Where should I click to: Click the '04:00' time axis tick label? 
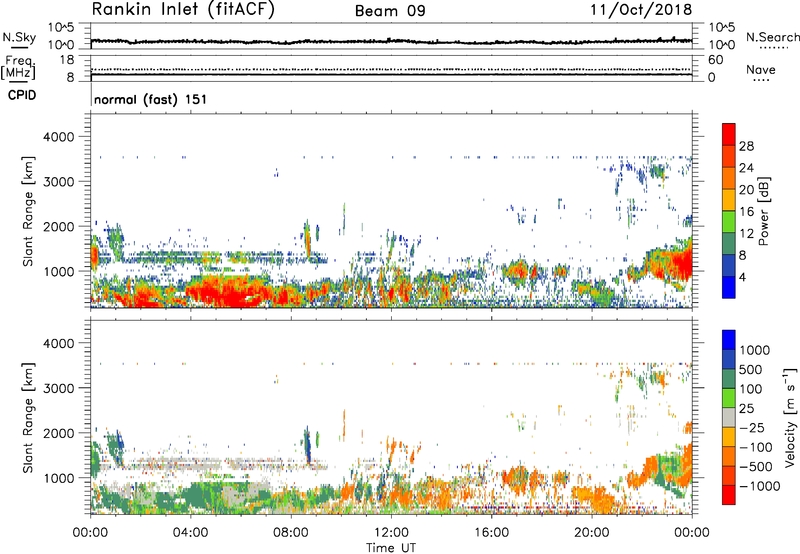[190, 533]
